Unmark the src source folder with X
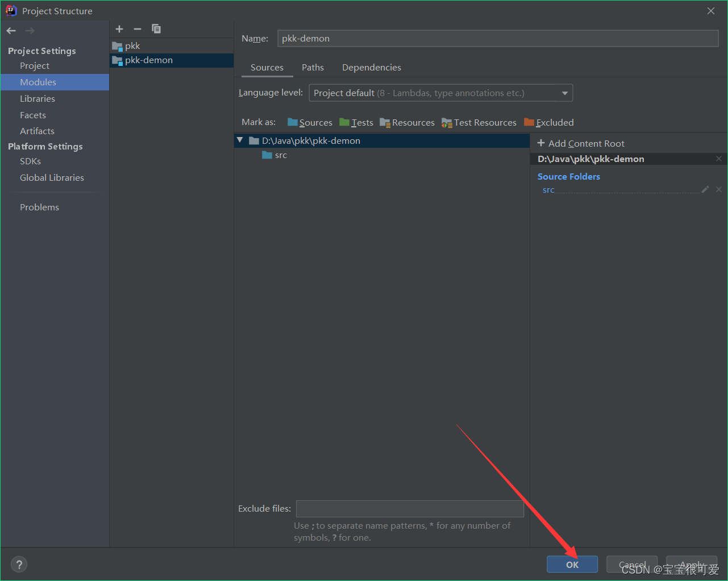This screenshot has height=581, width=728. [x=719, y=189]
